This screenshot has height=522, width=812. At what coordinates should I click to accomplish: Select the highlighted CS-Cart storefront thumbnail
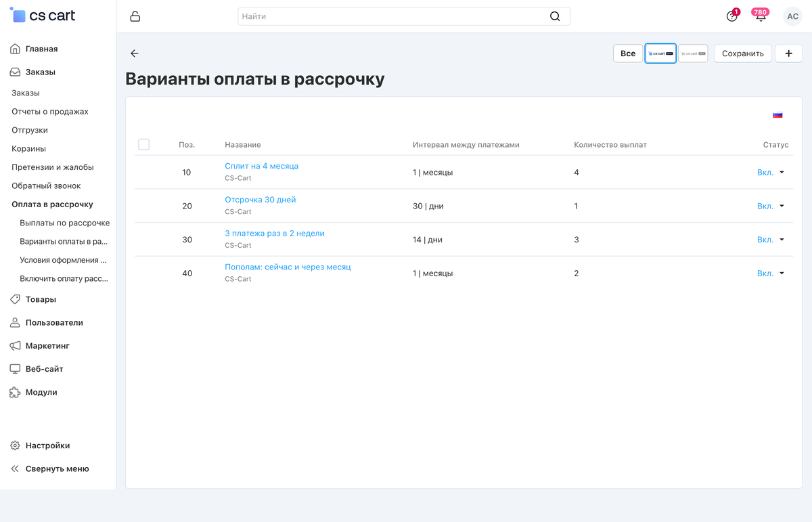660,53
